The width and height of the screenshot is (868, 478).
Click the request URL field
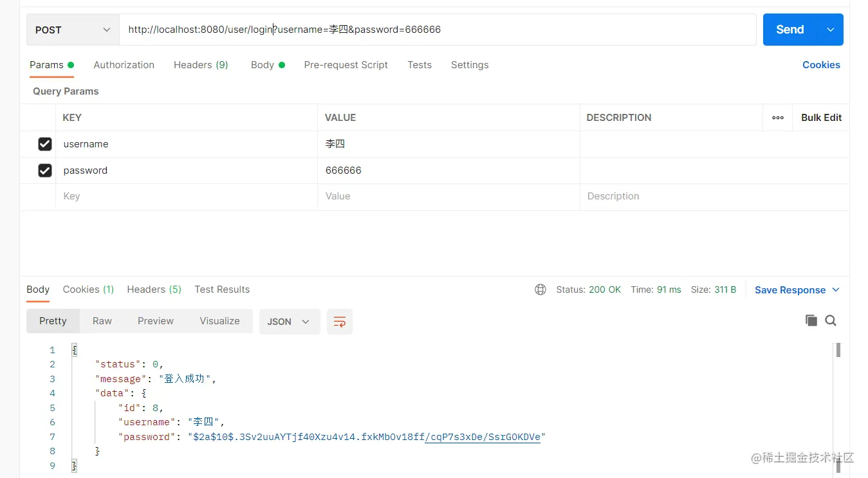tap(438, 30)
